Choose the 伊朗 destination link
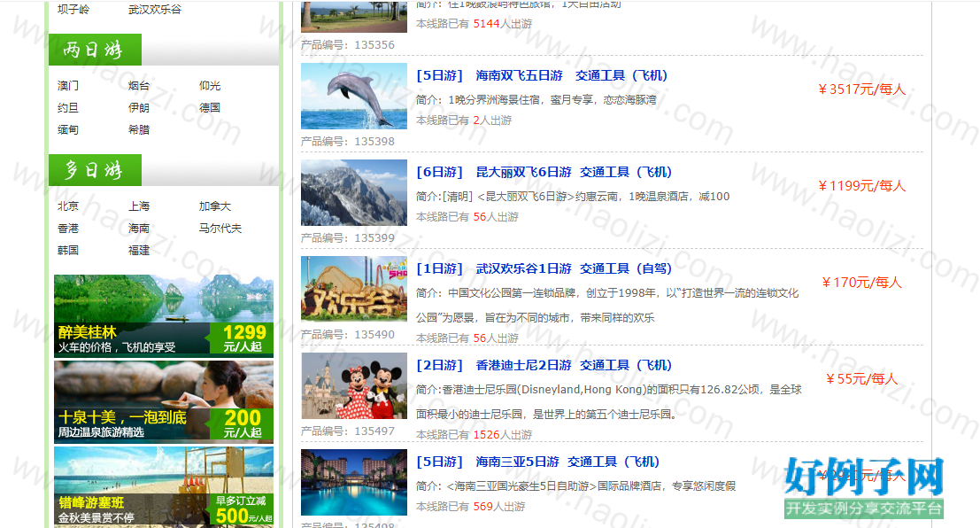980x528 pixels. point(139,107)
